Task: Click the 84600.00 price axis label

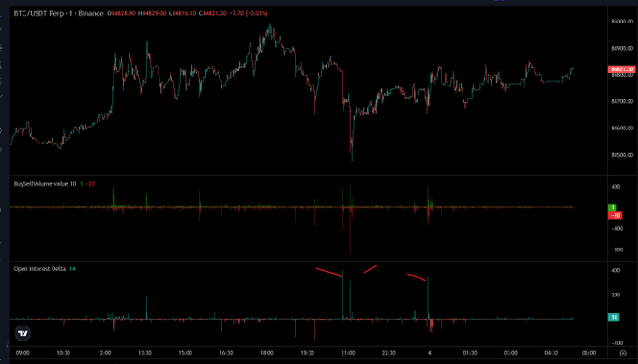Action: coord(623,129)
